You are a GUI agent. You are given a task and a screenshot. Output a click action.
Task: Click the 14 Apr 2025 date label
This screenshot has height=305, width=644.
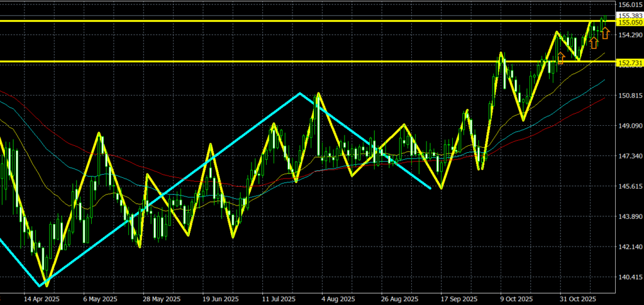pos(41,299)
